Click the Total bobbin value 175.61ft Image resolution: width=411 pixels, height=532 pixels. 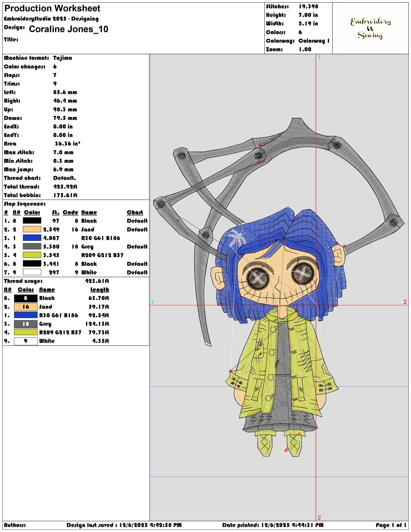65,195
